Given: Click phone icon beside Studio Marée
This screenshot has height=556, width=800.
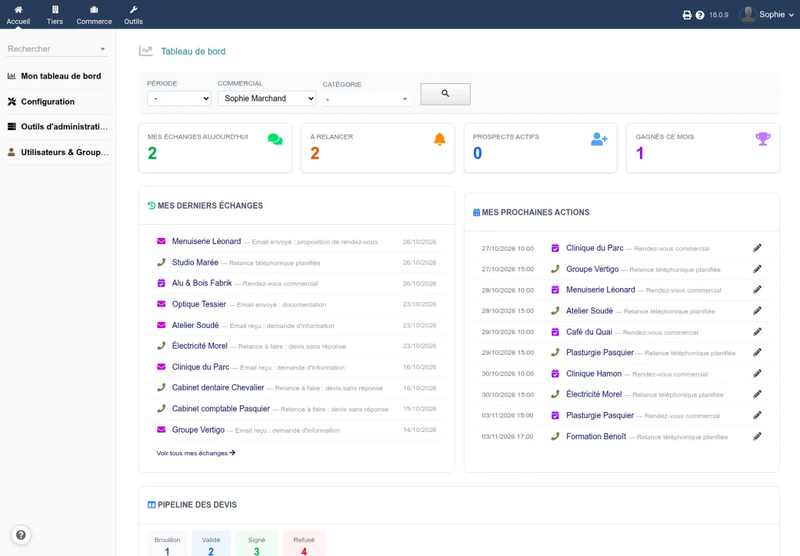Looking at the screenshot, I should tap(161, 262).
